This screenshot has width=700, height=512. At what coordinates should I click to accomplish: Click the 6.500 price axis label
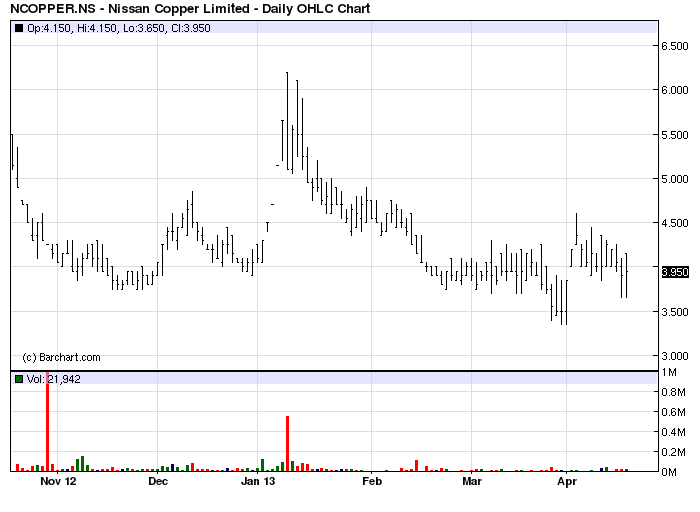pyautogui.click(x=675, y=46)
